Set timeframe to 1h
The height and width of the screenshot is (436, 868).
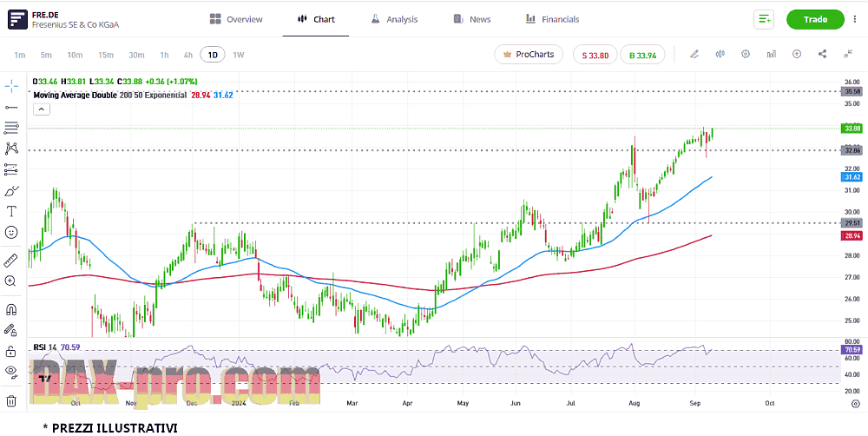tap(164, 55)
